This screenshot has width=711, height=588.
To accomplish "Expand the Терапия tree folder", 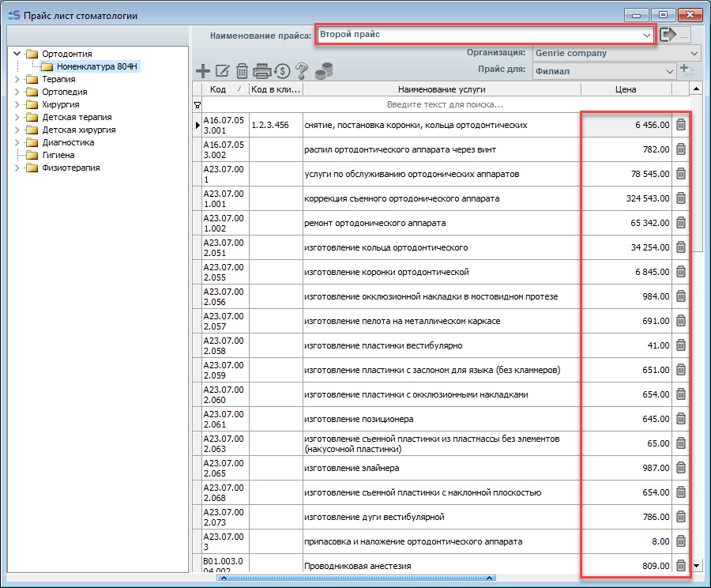I will point(17,79).
